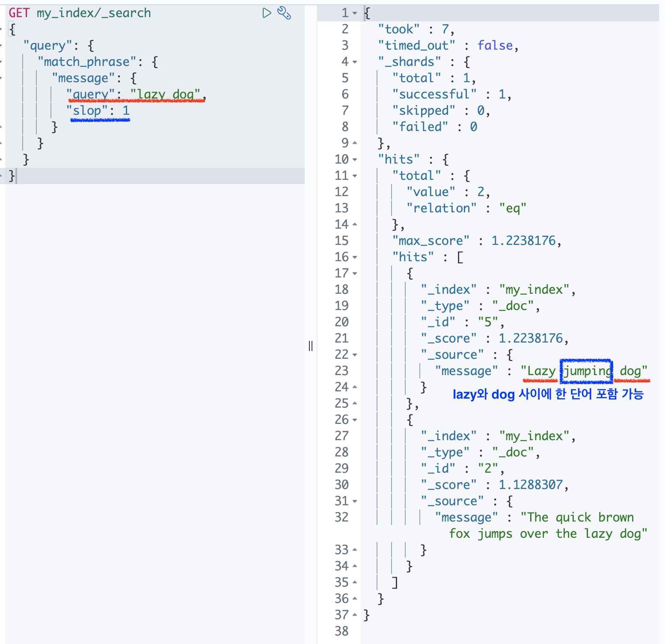Collapse the first hit object on line 17

tap(354, 273)
